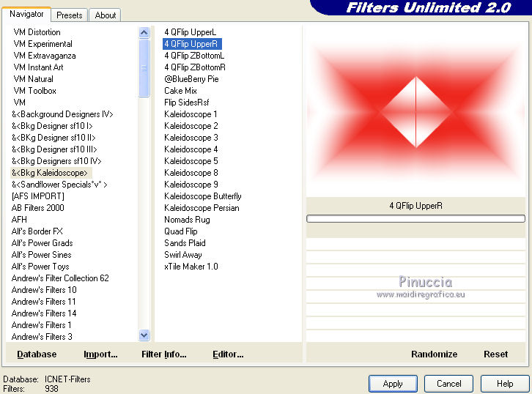
Task: Cancel the Filters Unlimited dialog
Action: tap(448, 384)
